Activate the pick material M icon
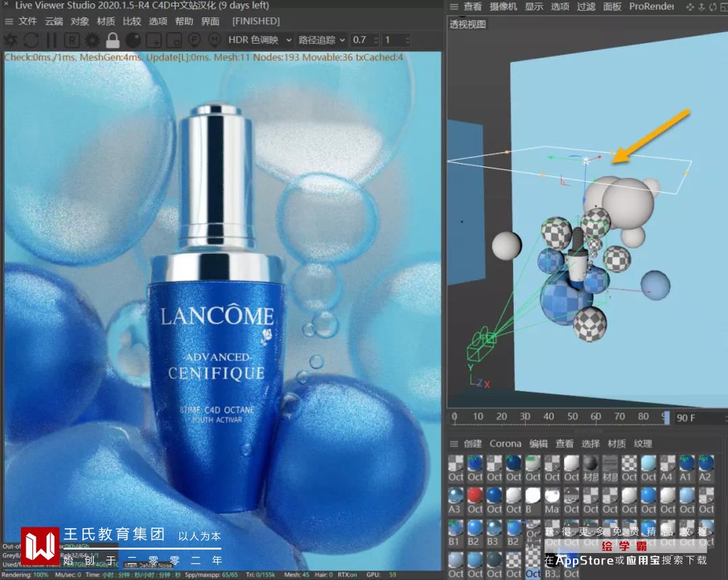Image resolution: width=728 pixels, height=580 pixels. 214,40
